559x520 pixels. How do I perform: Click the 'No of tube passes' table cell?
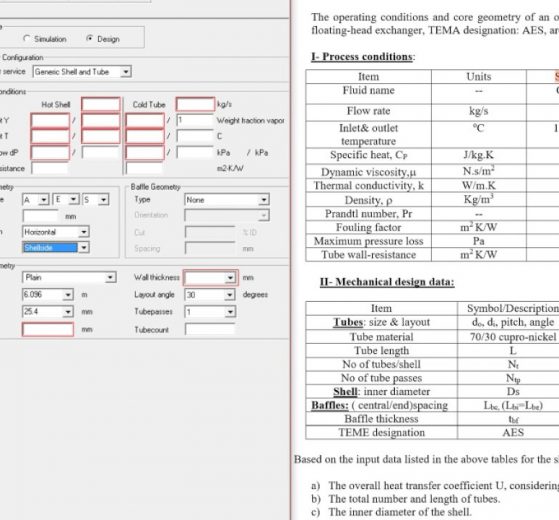pyautogui.click(x=381, y=378)
